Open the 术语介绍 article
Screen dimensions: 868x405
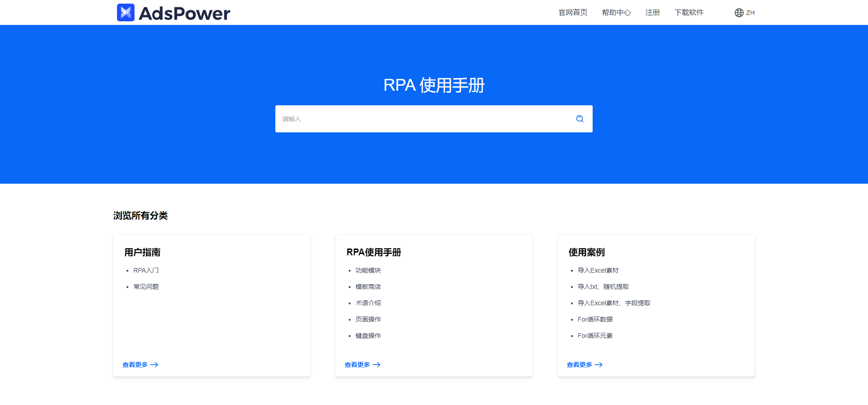point(368,303)
